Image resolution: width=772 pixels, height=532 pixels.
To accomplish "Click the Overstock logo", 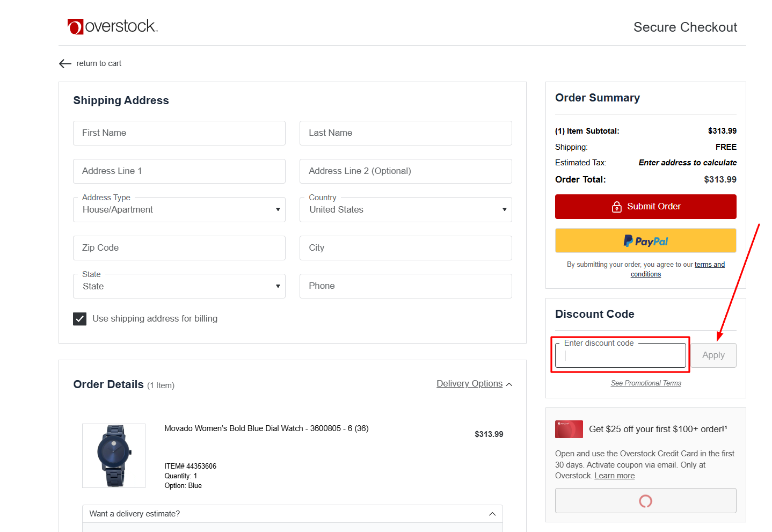I will (x=112, y=26).
